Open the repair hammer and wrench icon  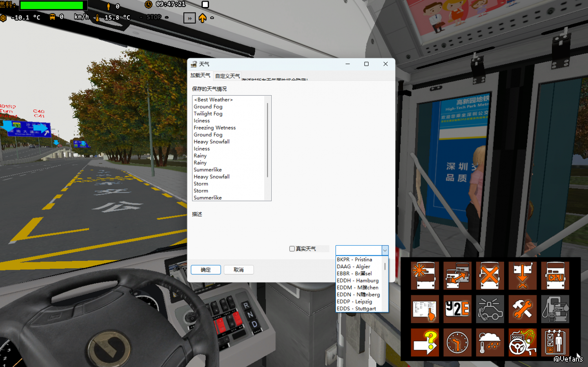(522, 309)
